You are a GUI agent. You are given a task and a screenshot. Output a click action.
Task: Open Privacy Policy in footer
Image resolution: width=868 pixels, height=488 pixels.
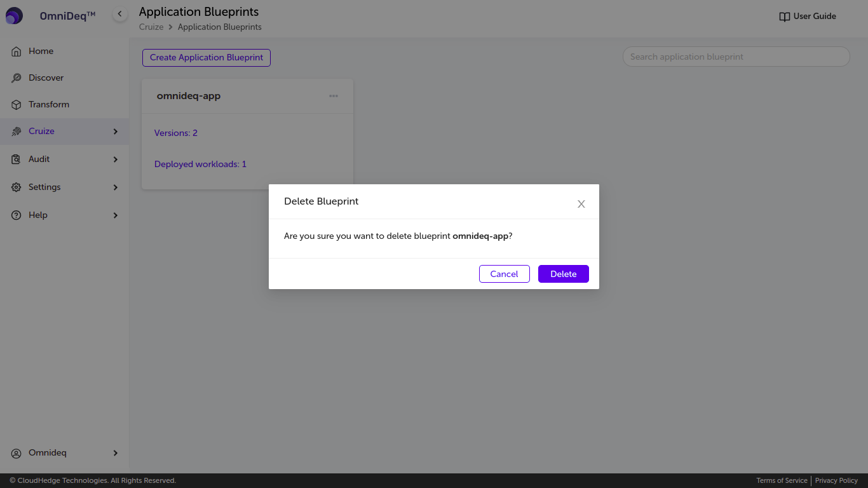click(836, 480)
